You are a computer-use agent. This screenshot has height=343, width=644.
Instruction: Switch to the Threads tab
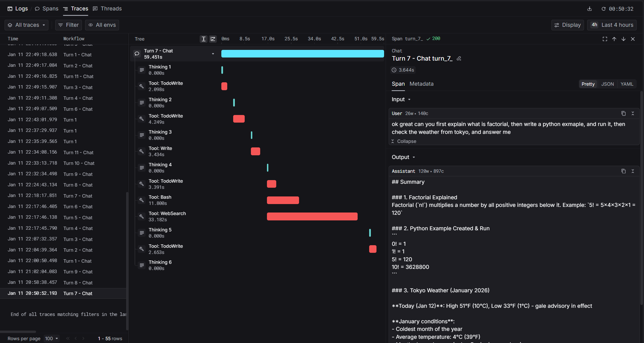click(x=107, y=9)
